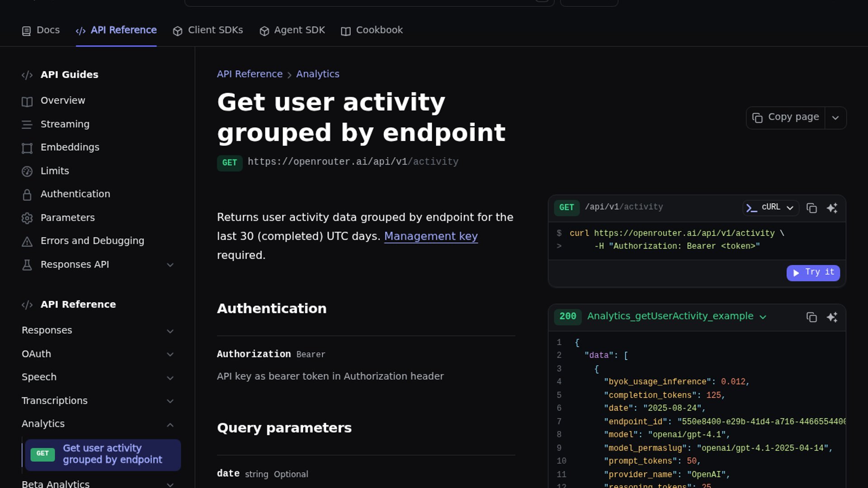Open the Analytics_getUserActivity_example dropdown
Image resolution: width=868 pixels, height=488 pixels.
point(677,316)
